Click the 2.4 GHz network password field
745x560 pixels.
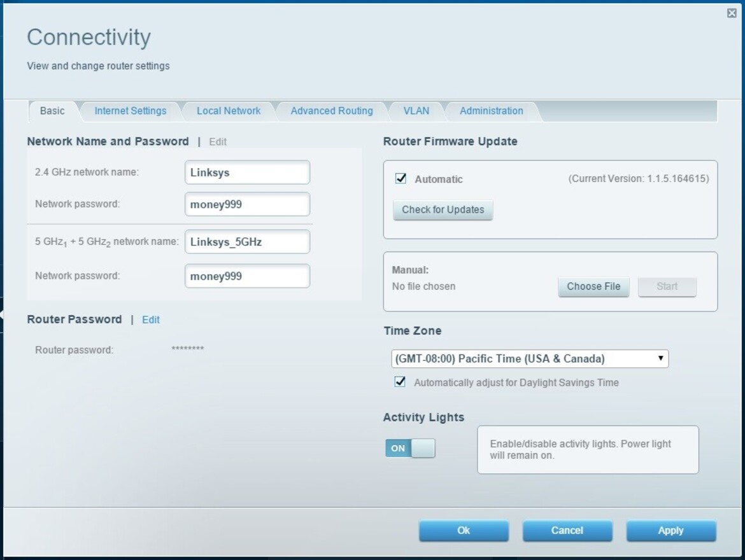pos(247,204)
